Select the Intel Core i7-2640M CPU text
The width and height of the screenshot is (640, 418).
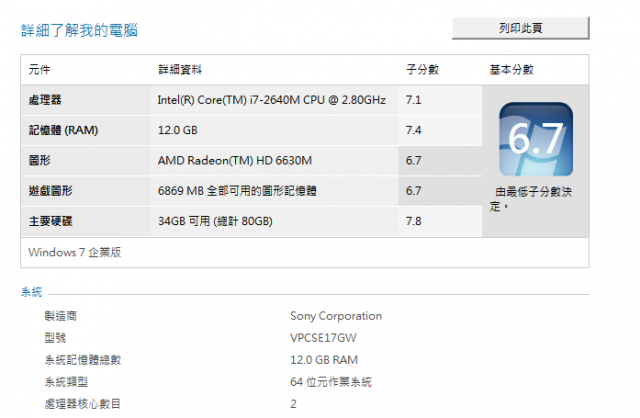click(x=272, y=100)
